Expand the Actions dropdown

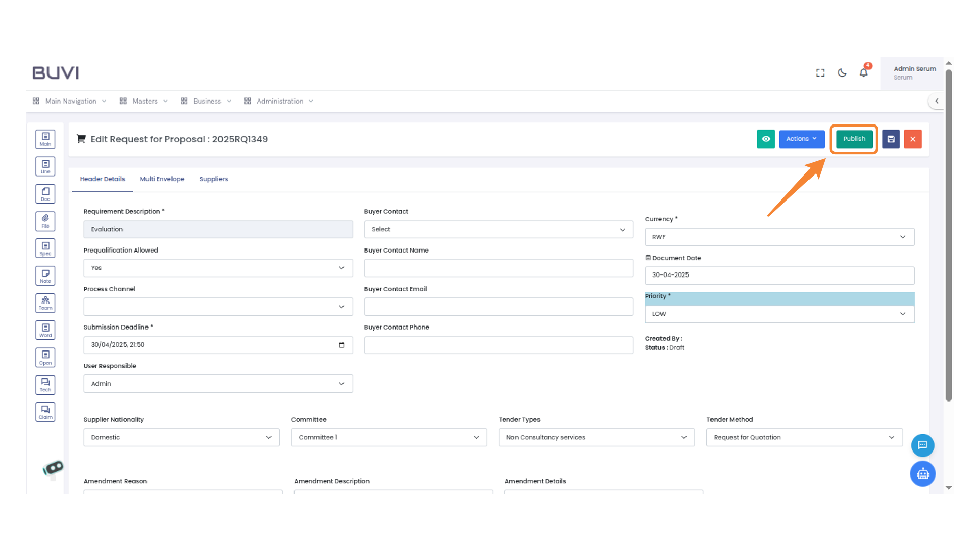(801, 139)
